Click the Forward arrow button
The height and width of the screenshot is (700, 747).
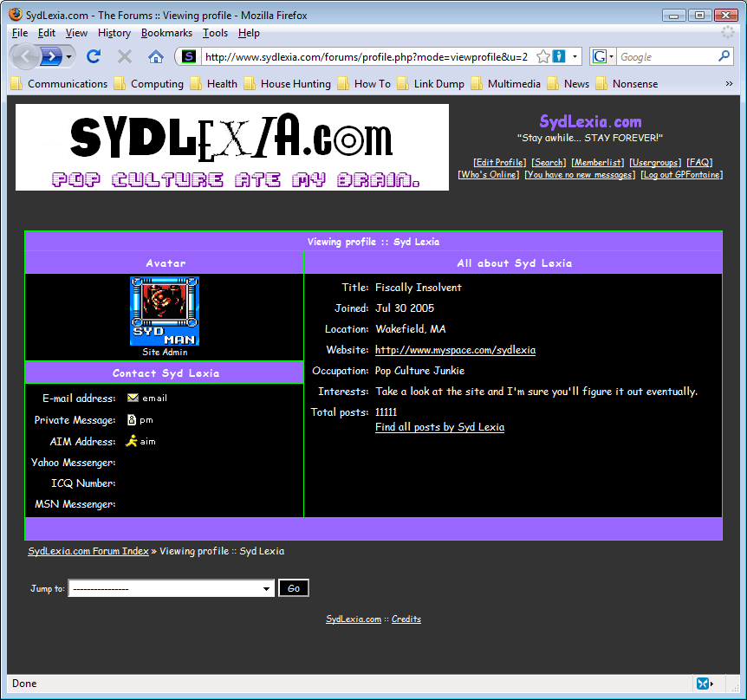coord(51,57)
